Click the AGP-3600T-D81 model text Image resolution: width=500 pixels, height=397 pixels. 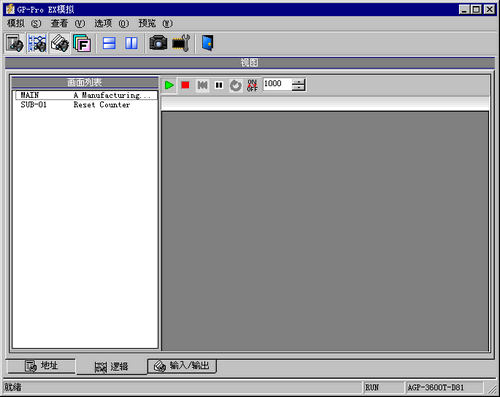point(435,387)
